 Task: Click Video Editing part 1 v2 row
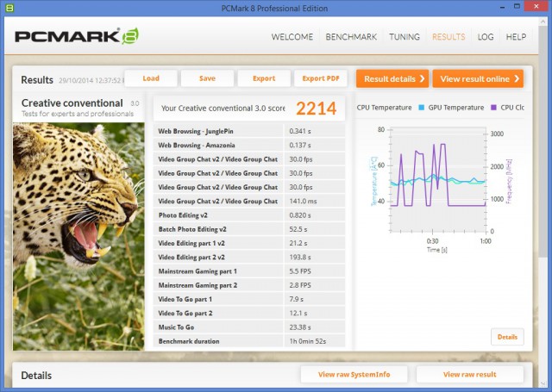[249, 243]
